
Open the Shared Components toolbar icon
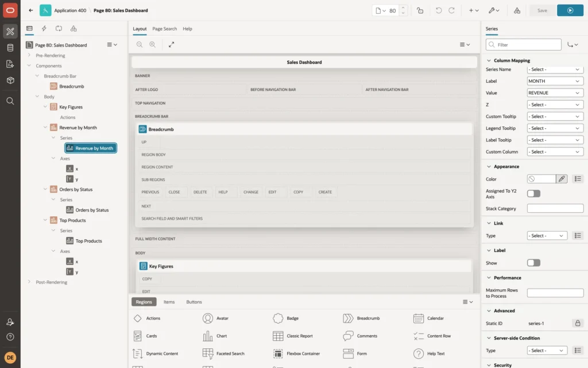pos(517,10)
